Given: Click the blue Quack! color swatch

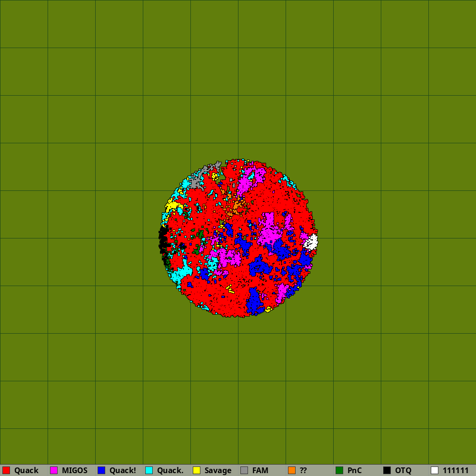Looking at the screenshot, I should tap(101, 470).
